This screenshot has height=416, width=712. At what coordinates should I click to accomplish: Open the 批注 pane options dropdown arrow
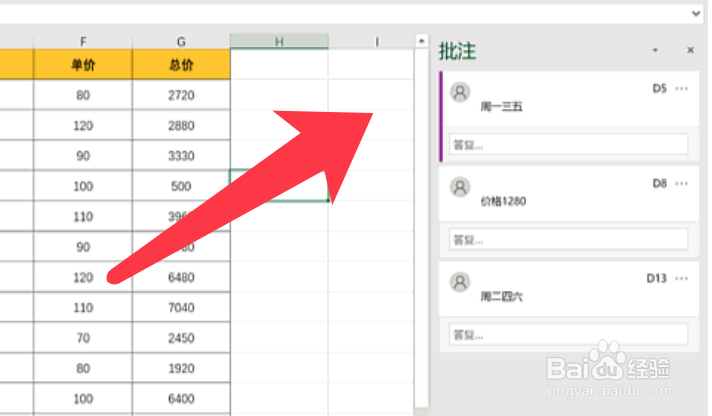click(x=655, y=50)
